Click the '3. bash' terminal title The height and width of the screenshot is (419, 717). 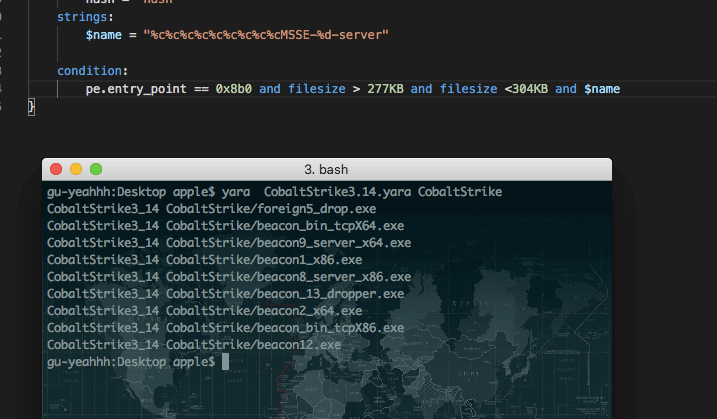[x=326, y=170]
